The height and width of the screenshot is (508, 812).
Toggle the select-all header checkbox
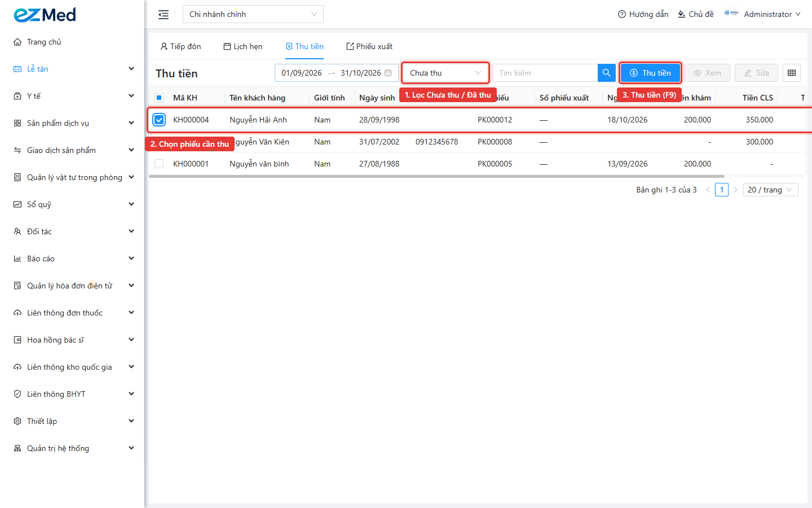[x=159, y=98]
